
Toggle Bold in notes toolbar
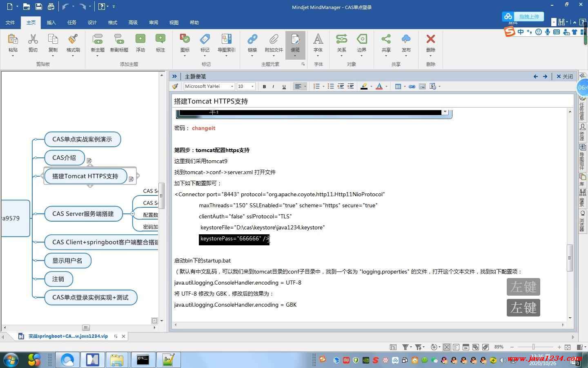click(264, 86)
